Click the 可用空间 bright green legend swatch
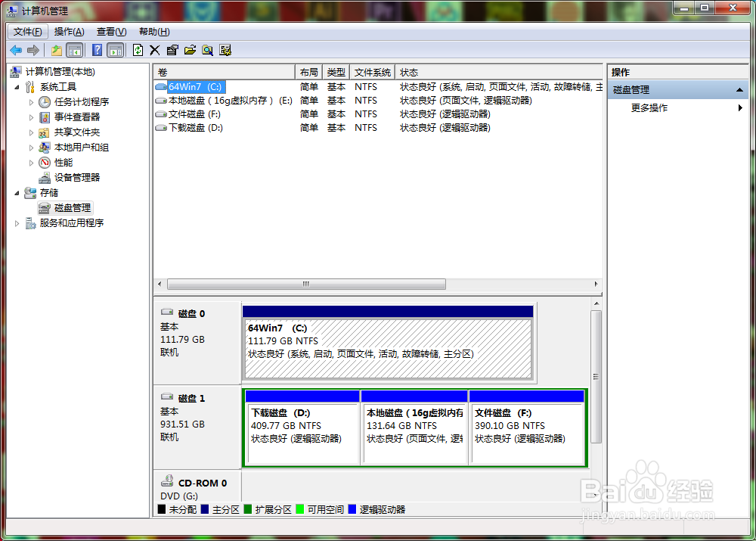The image size is (756, 541). point(300,509)
